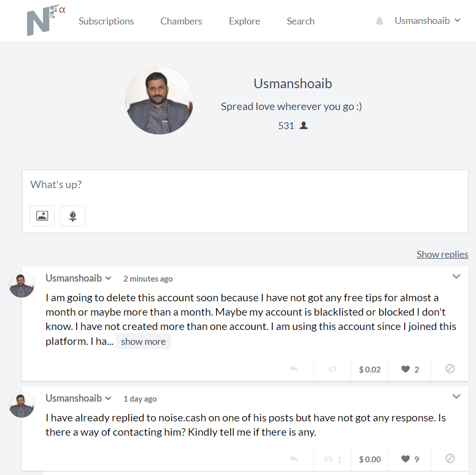
Task: Open the Usmanshoaib account dropdown in header
Action: (428, 21)
